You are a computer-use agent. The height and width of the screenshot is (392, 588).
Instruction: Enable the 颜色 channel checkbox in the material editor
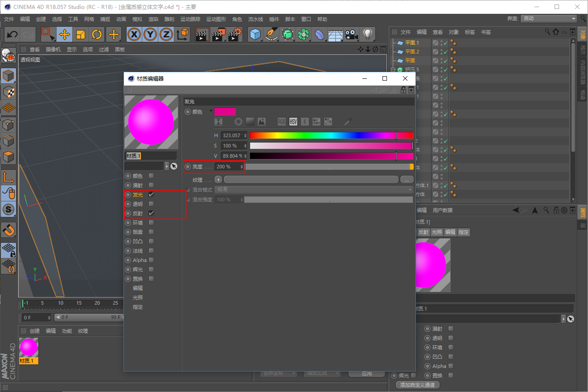coord(152,176)
